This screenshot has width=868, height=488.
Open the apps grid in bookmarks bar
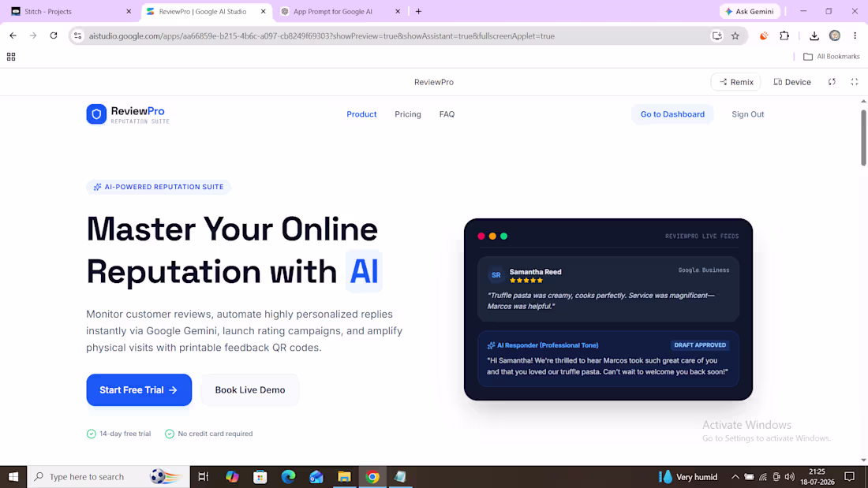11,57
